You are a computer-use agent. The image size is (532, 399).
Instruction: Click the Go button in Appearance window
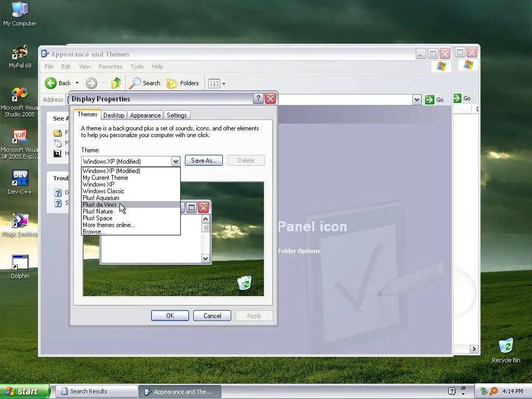pos(435,100)
